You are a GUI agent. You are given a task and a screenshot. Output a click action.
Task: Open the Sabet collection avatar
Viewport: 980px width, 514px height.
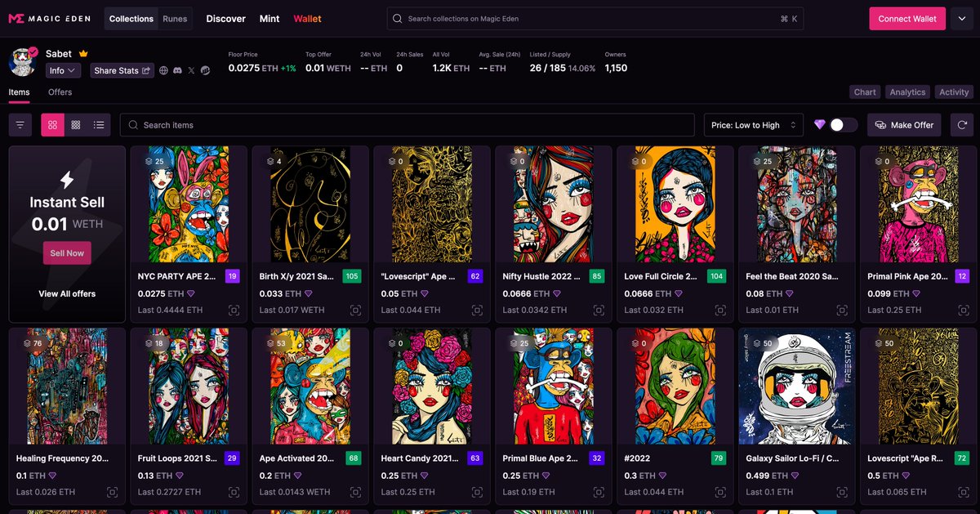tap(23, 62)
